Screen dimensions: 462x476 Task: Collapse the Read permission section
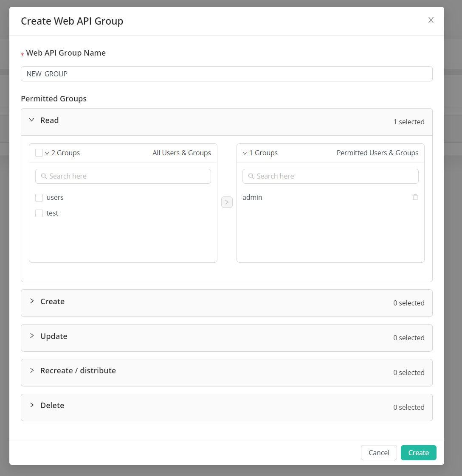pyautogui.click(x=32, y=120)
